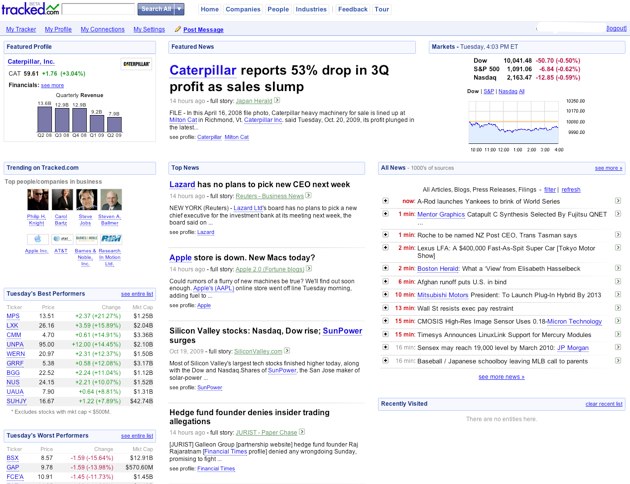Click the Barnes & Noble logo icon

pos(87,239)
